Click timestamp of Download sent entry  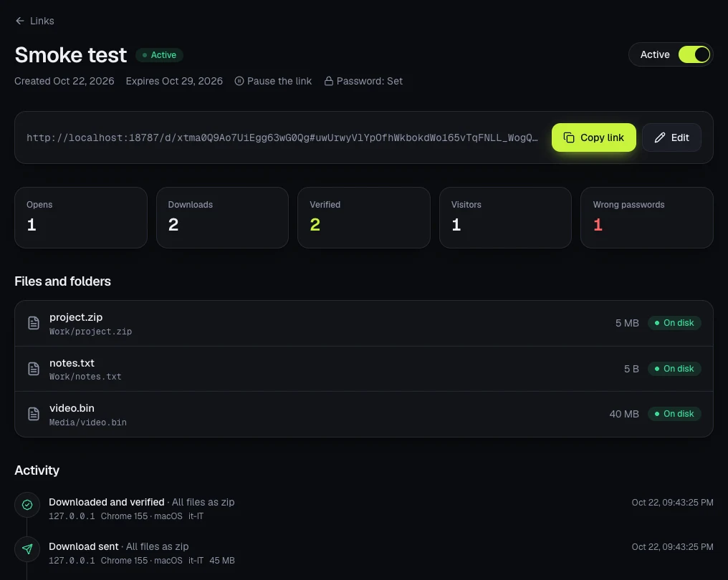[x=672, y=547]
